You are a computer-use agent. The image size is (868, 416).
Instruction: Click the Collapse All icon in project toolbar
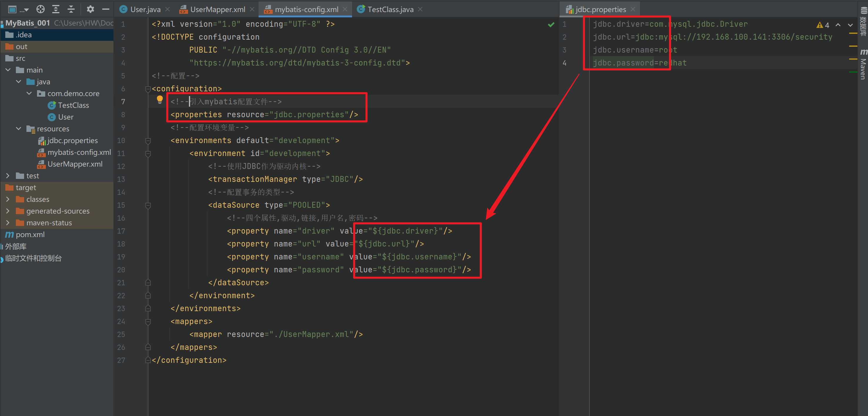tap(71, 9)
